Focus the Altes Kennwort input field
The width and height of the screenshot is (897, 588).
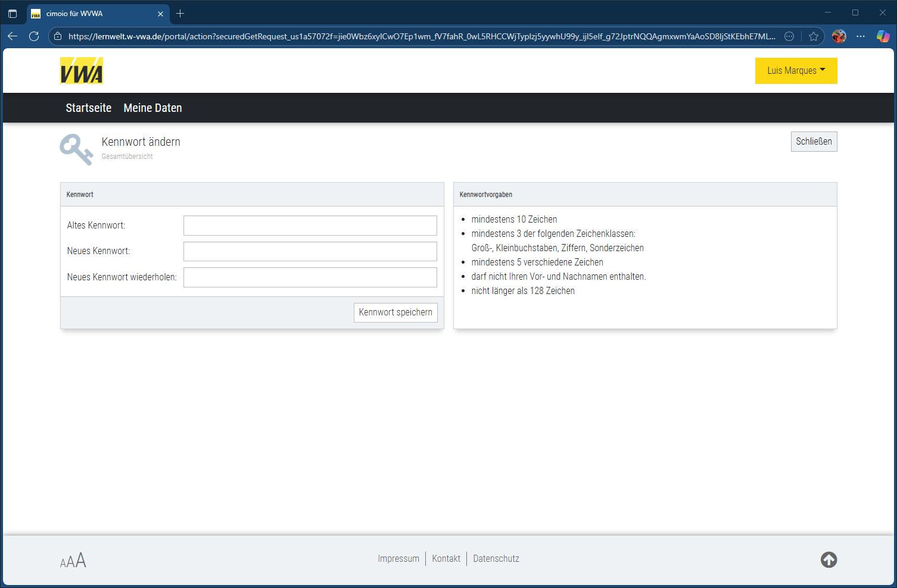(x=310, y=226)
